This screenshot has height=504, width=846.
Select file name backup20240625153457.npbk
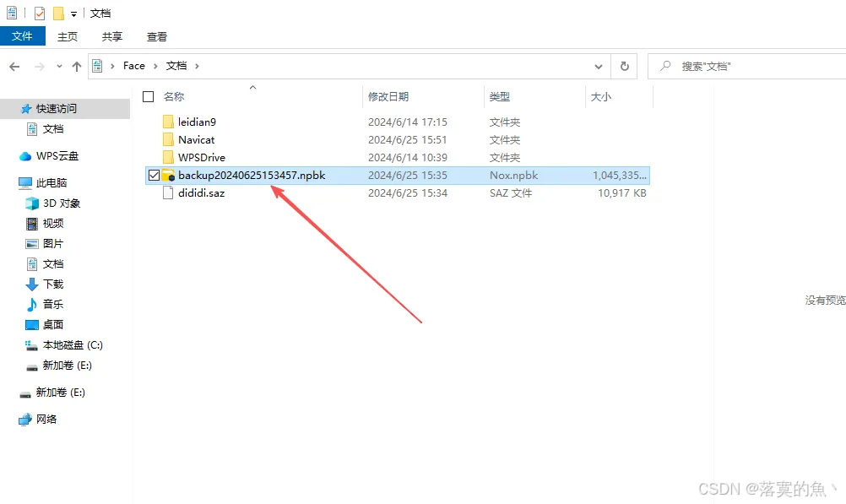tap(252, 176)
